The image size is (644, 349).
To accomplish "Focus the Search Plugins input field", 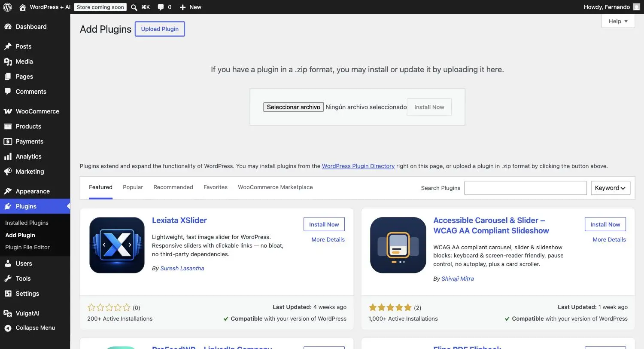I will [526, 188].
